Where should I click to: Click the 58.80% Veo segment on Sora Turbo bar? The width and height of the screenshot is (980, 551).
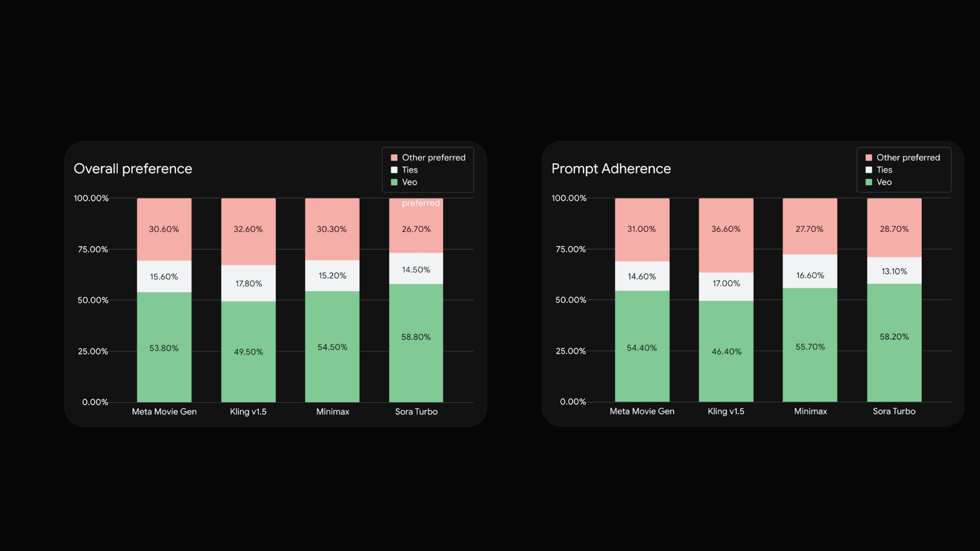pyautogui.click(x=416, y=342)
